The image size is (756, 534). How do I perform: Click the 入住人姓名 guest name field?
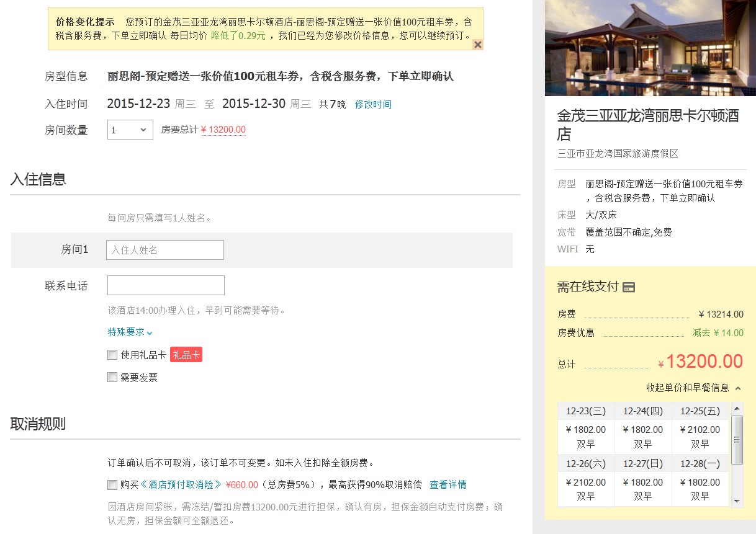tap(165, 250)
